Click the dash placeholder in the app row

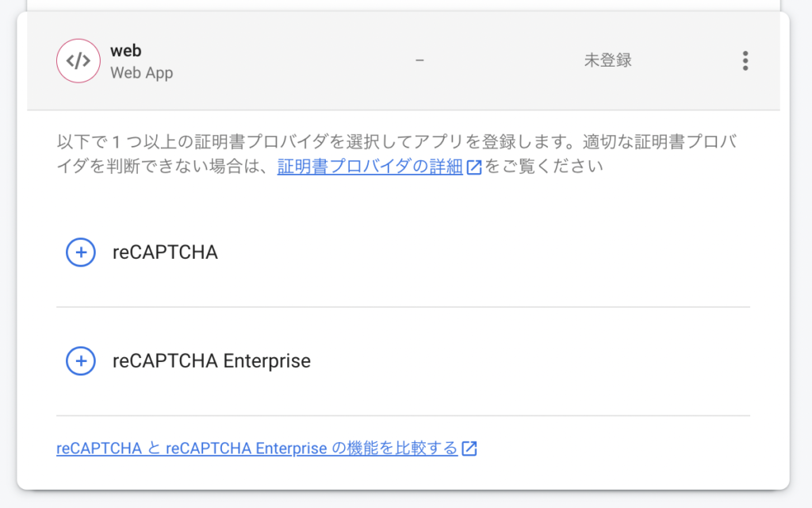point(419,60)
